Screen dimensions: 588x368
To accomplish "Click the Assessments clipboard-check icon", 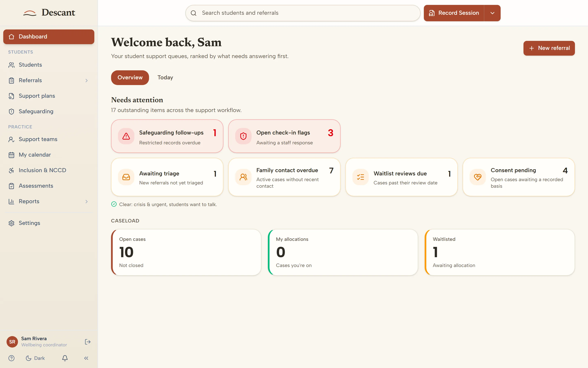I will (x=11, y=186).
